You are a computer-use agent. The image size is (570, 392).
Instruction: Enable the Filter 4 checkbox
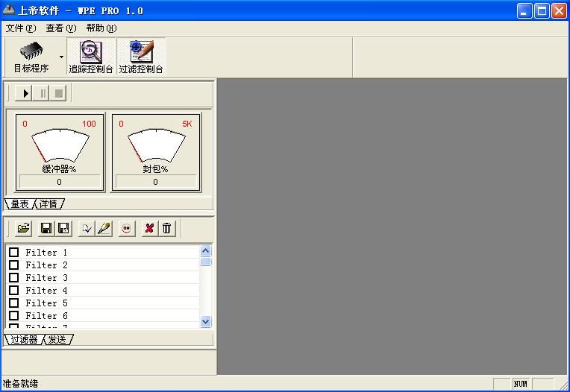pyautogui.click(x=14, y=290)
